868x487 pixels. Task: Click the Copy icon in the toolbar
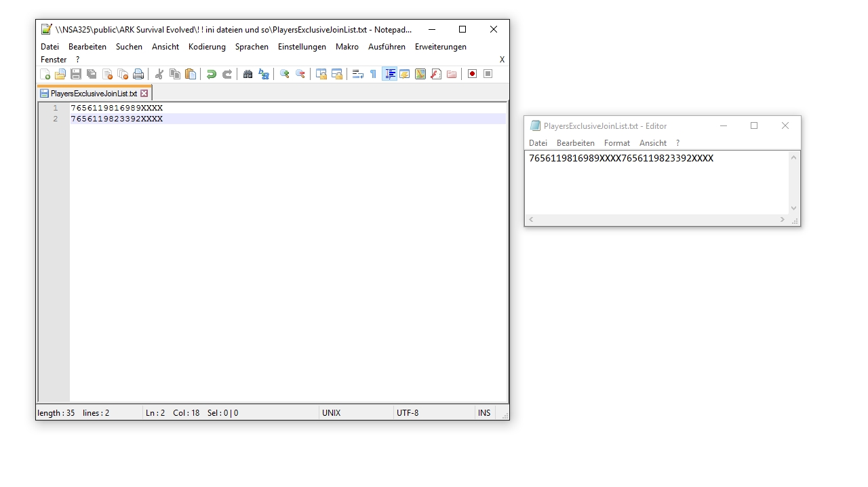tap(175, 74)
